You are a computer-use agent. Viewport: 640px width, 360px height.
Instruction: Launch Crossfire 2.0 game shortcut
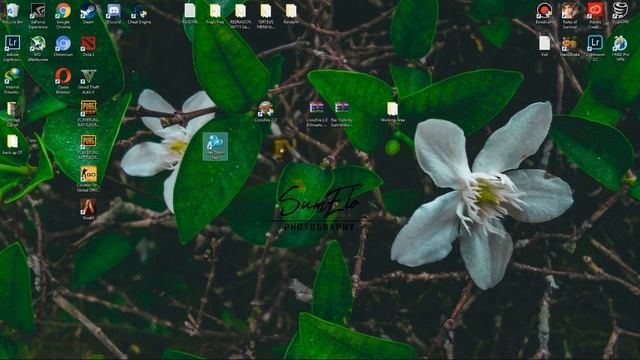pos(265,111)
